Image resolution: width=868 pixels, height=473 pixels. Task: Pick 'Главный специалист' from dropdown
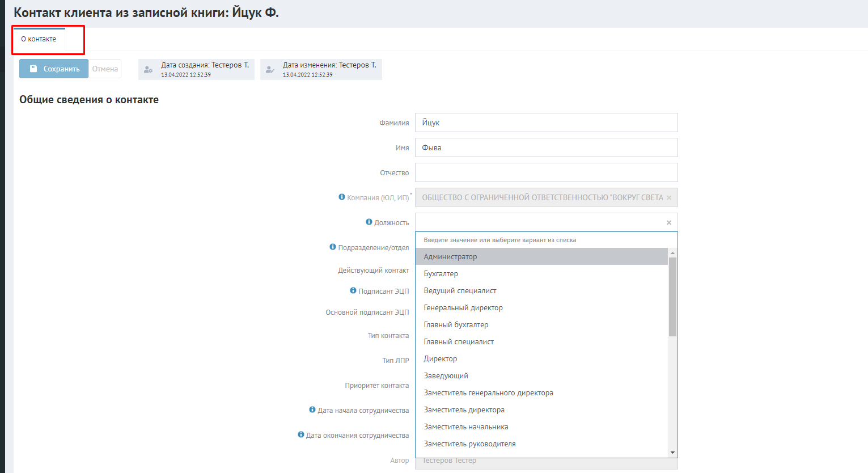pyautogui.click(x=542, y=341)
